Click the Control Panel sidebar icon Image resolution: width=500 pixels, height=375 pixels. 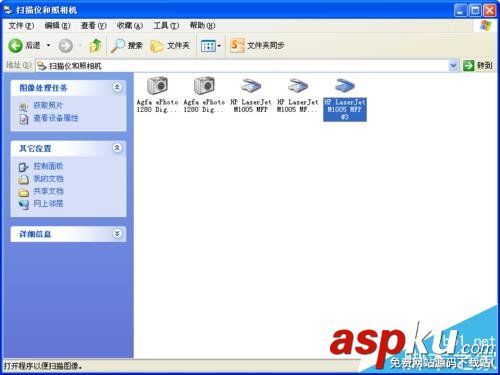(23, 167)
